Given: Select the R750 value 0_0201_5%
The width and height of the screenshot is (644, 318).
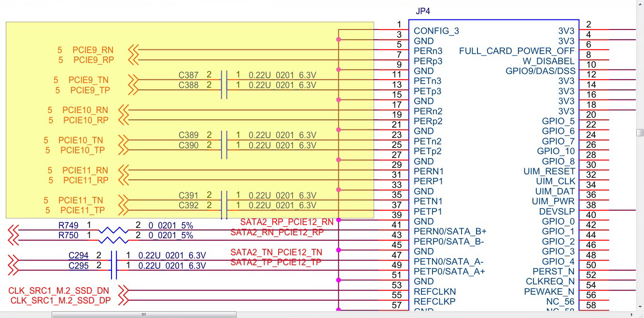Looking at the screenshot, I should click(170, 235).
